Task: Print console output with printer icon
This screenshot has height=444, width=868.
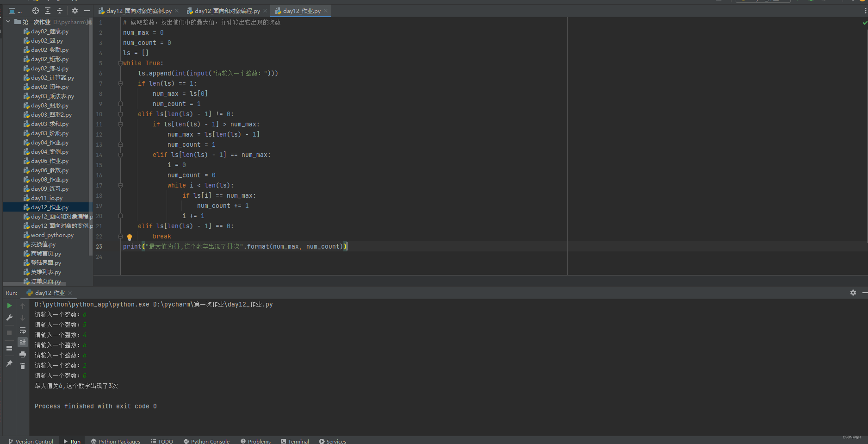Action: pos(23,354)
